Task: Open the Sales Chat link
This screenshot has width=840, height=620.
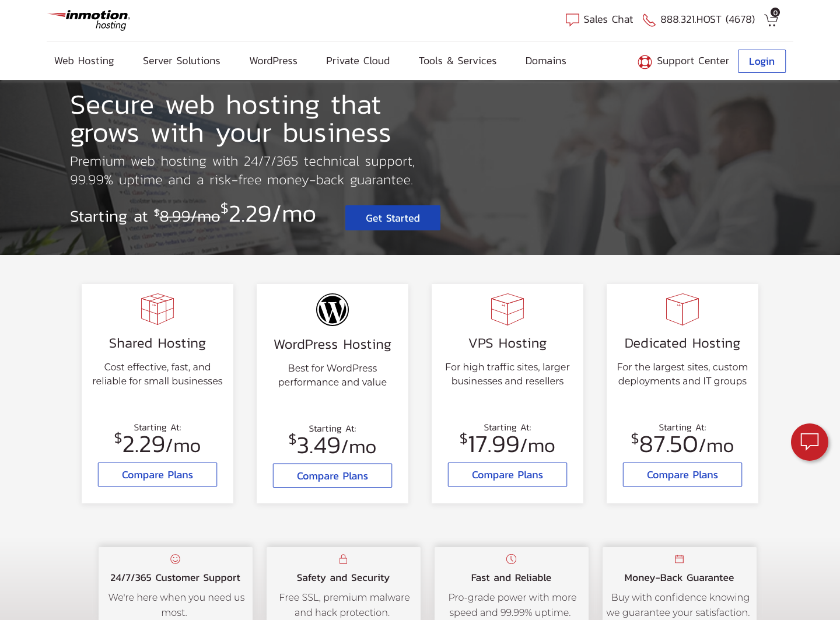Action: [608, 20]
